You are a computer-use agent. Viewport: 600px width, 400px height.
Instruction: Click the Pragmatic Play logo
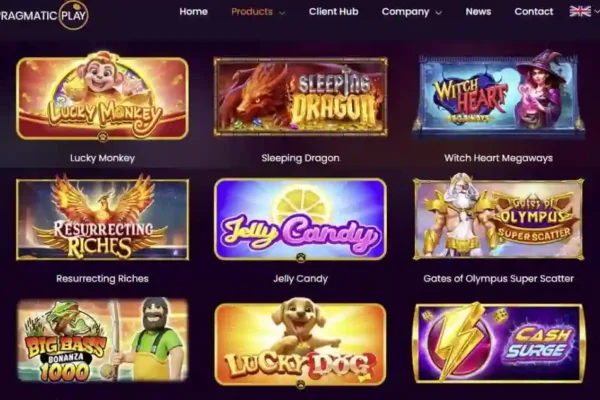(x=44, y=15)
